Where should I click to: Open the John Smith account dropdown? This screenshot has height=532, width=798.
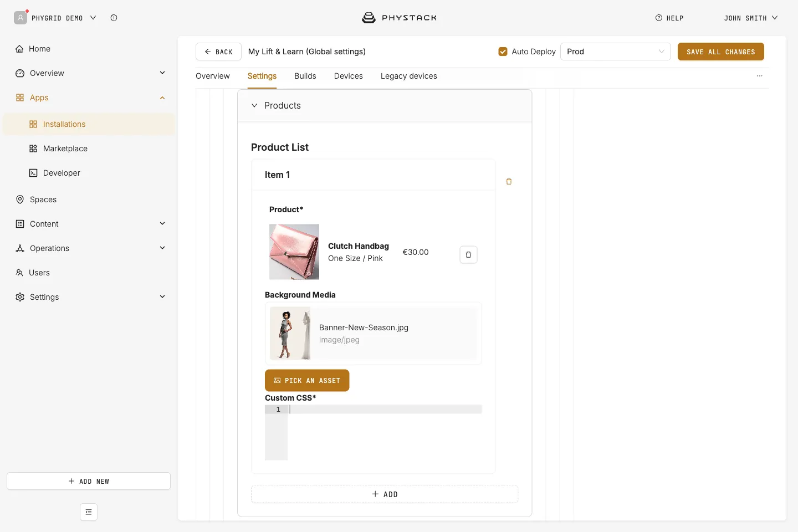751,18
